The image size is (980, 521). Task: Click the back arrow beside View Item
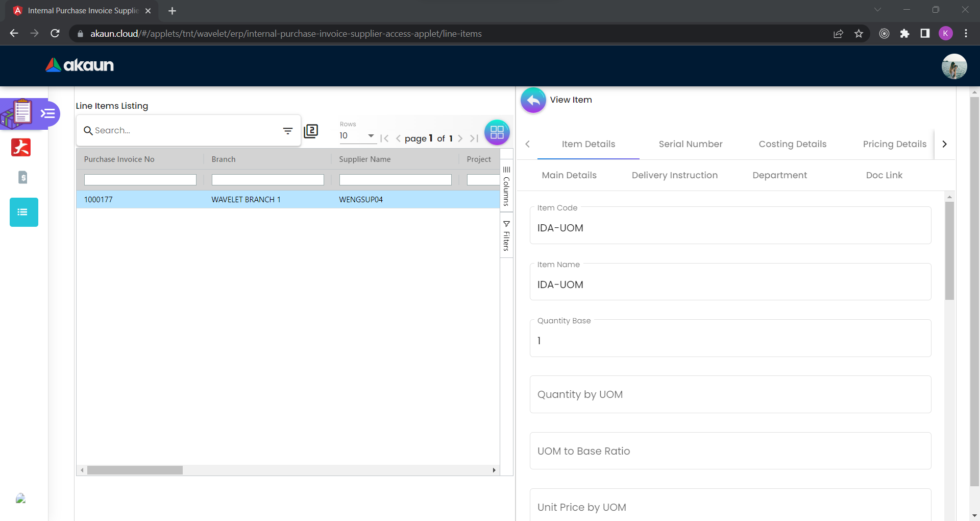tap(533, 100)
